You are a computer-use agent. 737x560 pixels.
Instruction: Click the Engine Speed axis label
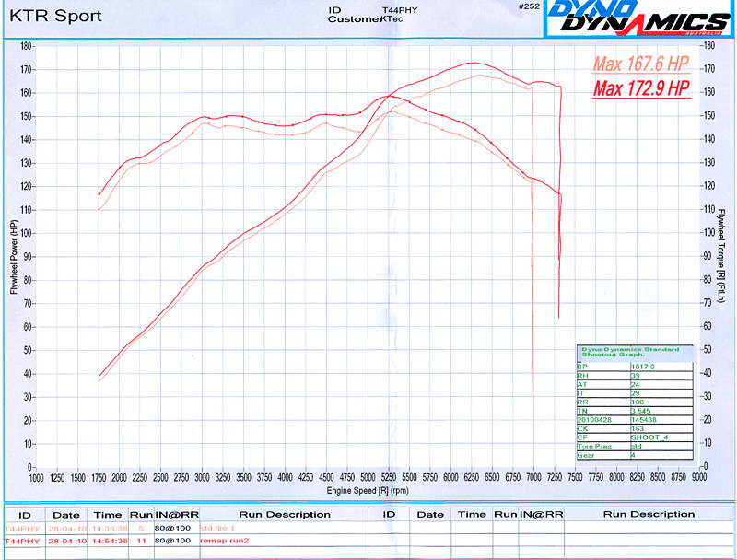coord(367,491)
